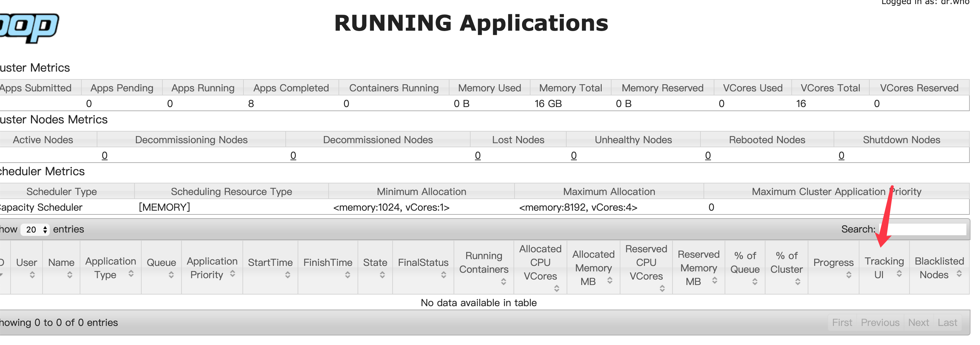Screen dimensions: 980x345
Task: Open the show entries count dropdown
Action: (35, 230)
